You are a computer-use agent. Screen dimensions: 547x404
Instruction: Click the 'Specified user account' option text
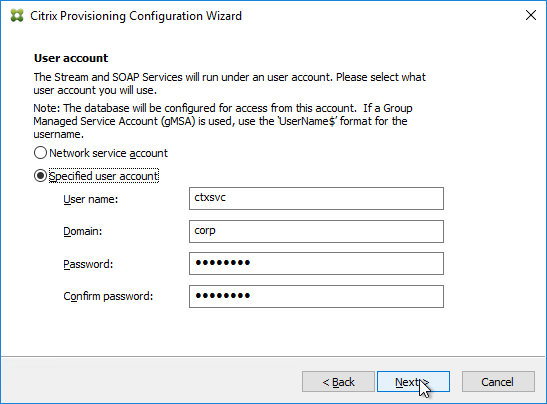[104, 176]
